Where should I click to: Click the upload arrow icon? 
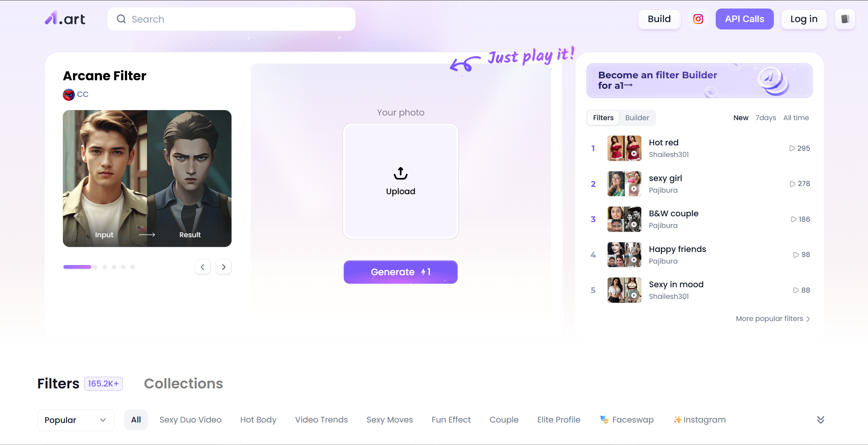tap(400, 173)
